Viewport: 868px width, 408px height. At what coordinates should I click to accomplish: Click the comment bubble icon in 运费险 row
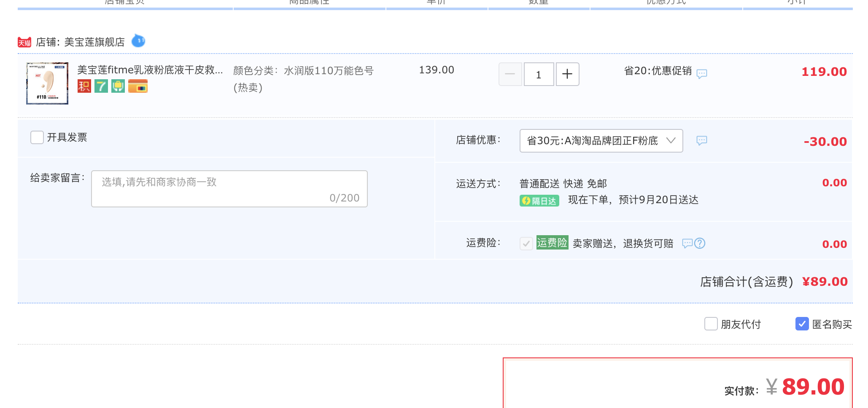coord(687,243)
